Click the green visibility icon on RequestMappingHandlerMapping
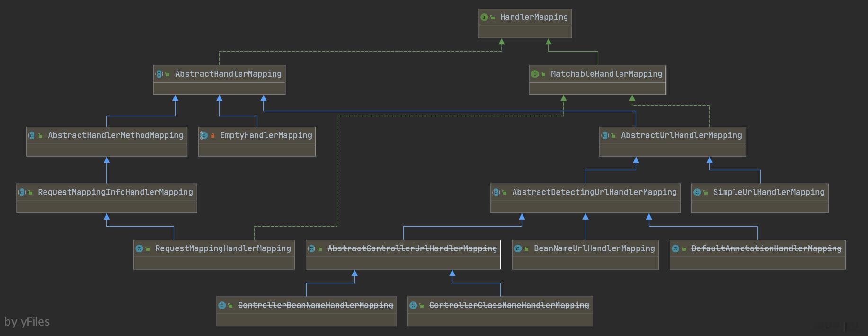The image size is (868, 336). pos(148,249)
